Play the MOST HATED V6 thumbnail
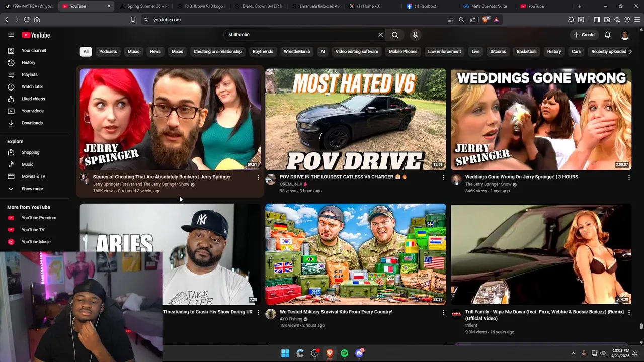 click(x=355, y=119)
